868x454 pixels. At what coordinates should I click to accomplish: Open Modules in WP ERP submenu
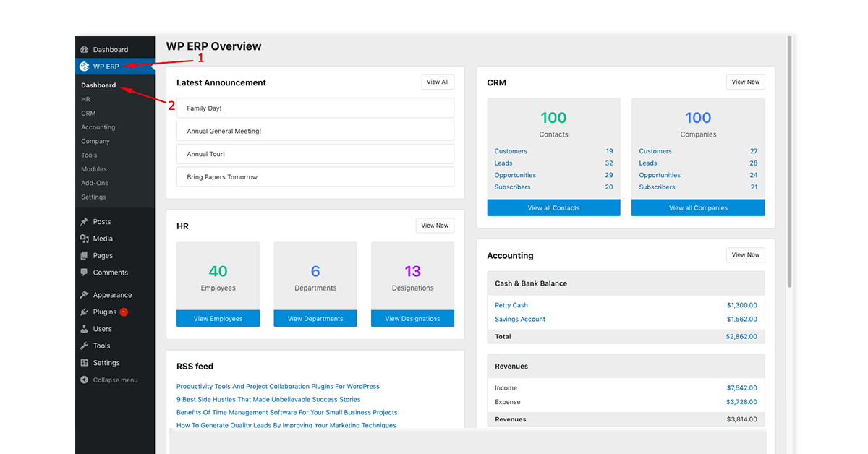[94, 169]
